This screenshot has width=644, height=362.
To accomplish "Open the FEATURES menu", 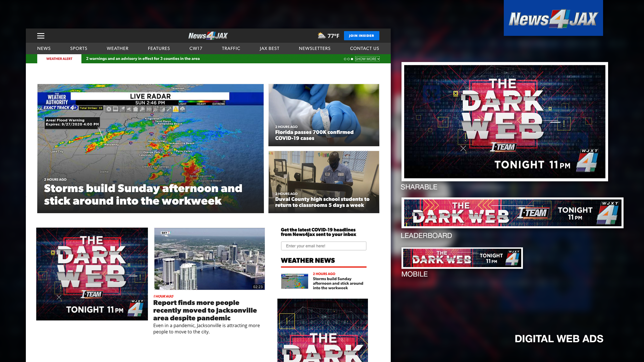I will (x=159, y=48).
